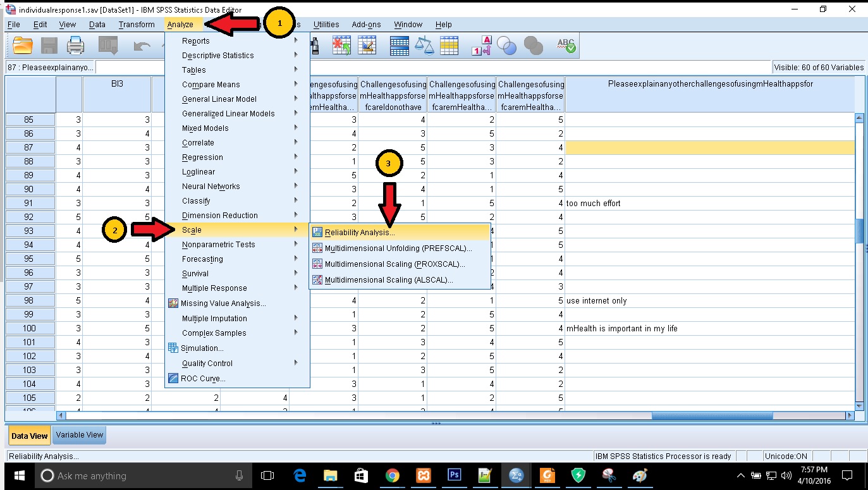Click the Use Variable Sets icon
This screenshot has height=490, width=868.
click(x=508, y=45)
